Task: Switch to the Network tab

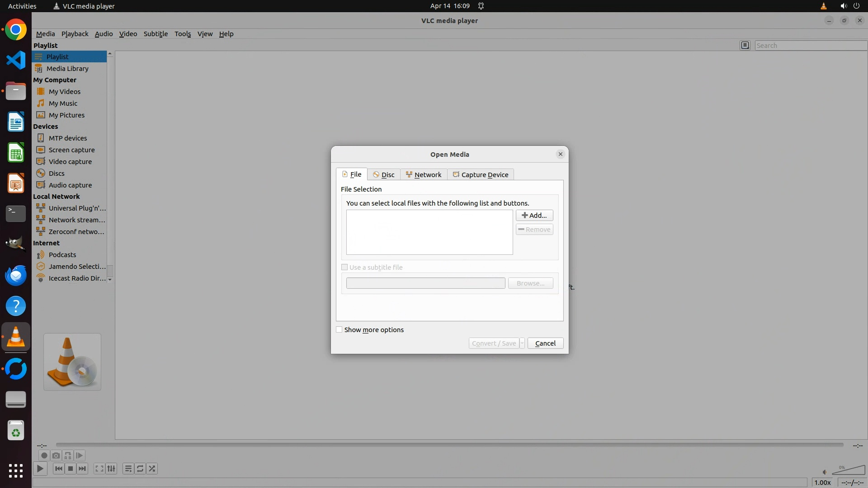Action: click(x=424, y=175)
